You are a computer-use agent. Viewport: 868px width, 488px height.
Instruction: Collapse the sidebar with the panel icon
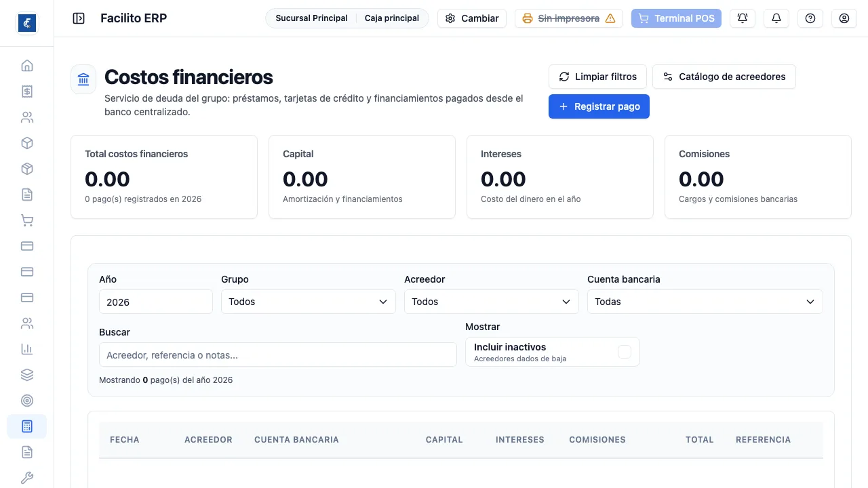[x=79, y=18]
